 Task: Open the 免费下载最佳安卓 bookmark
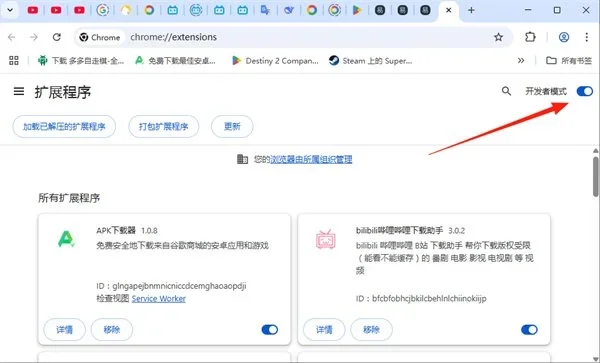tap(175, 60)
